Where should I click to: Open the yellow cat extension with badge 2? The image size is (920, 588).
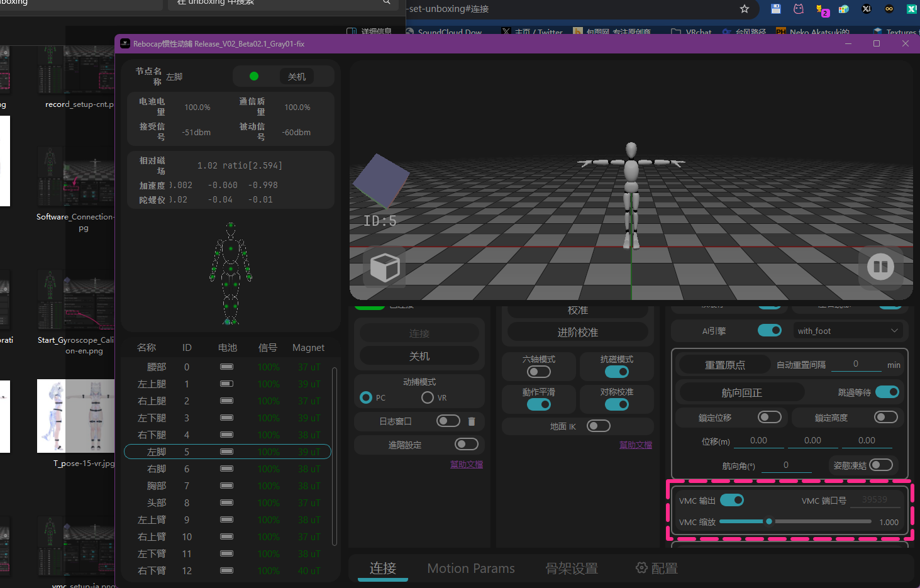[821, 9]
